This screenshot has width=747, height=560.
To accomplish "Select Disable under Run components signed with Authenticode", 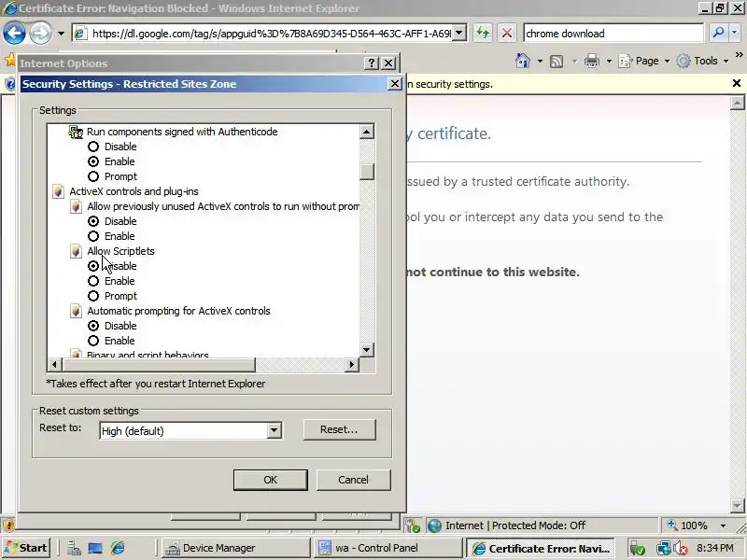I will (x=93, y=147).
